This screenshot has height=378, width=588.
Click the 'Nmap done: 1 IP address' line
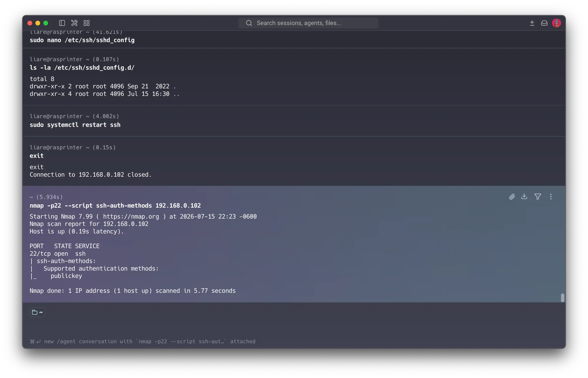(x=133, y=291)
